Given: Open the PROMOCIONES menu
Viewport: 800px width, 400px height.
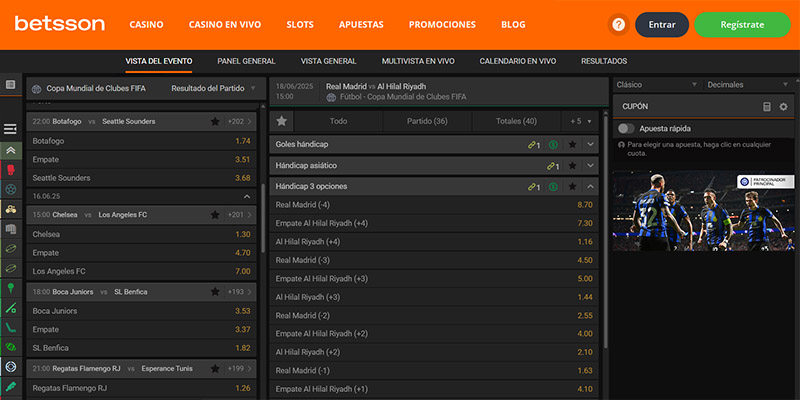Looking at the screenshot, I should point(442,24).
